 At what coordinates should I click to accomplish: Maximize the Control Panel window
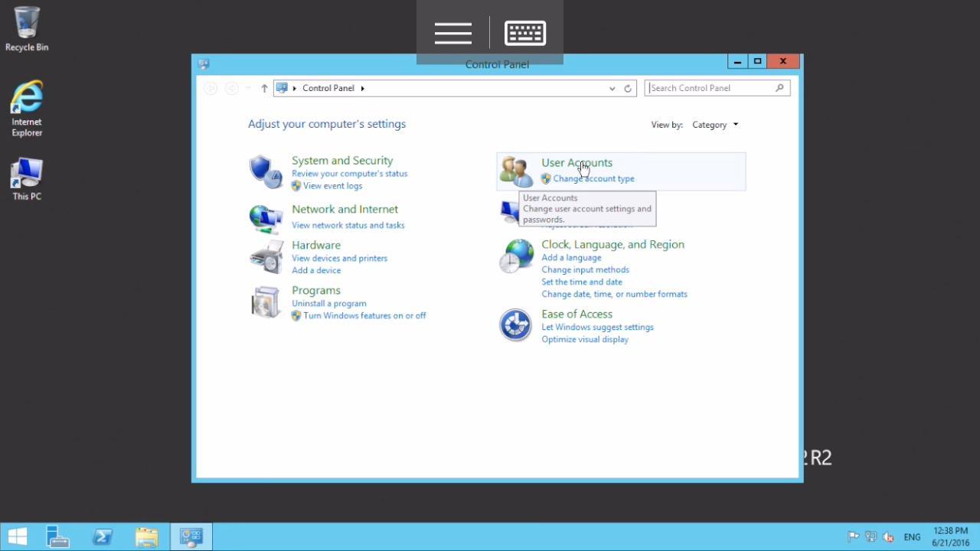(757, 61)
